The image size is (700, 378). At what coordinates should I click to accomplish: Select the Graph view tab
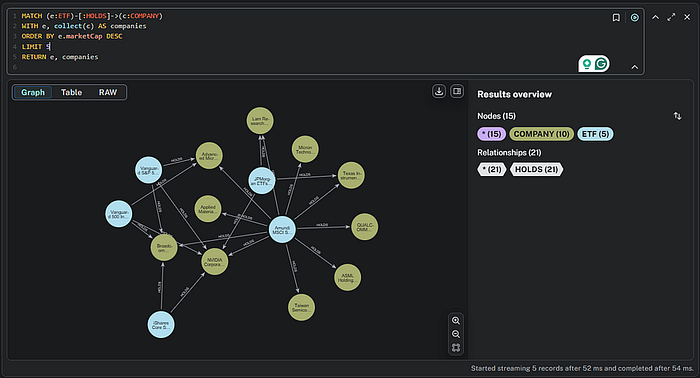coord(33,92)
